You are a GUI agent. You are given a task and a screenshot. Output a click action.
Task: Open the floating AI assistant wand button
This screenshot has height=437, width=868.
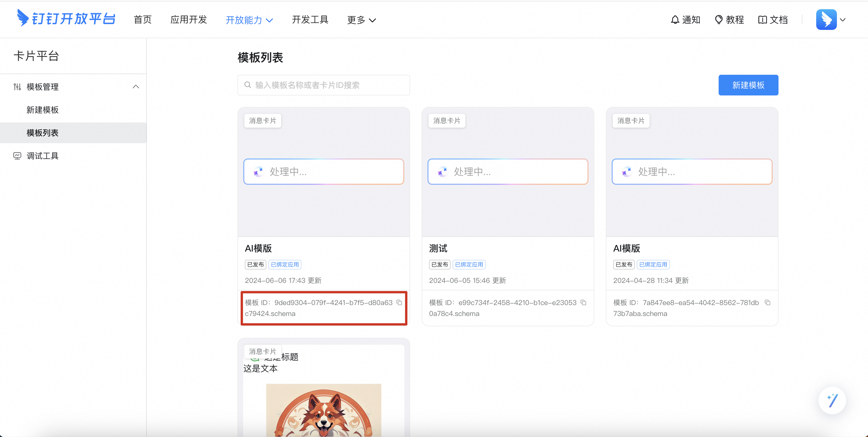(x=832, y=400)
